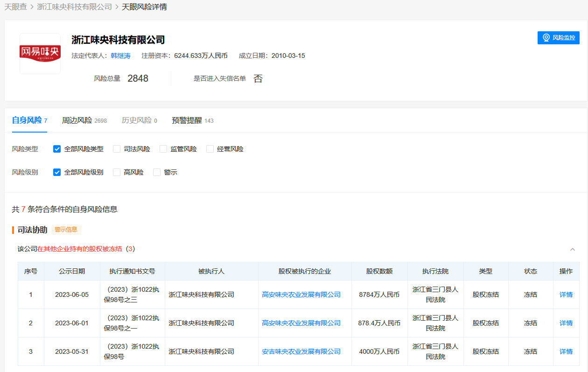Click the date 2023-06-05 cell
This screenshot has width=588, height=372.
pos(72,295)
